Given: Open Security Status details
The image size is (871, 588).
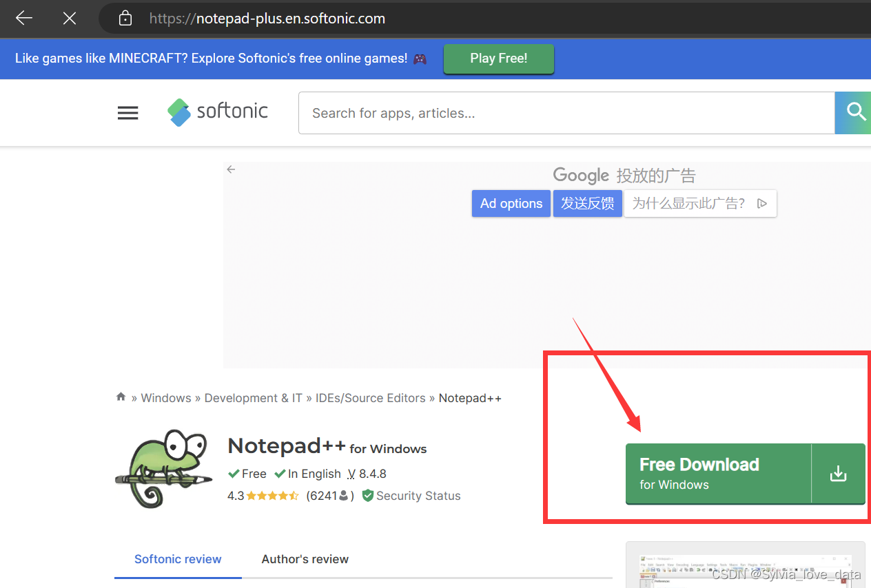Looking at the screenshot, I should click(411, 496).
